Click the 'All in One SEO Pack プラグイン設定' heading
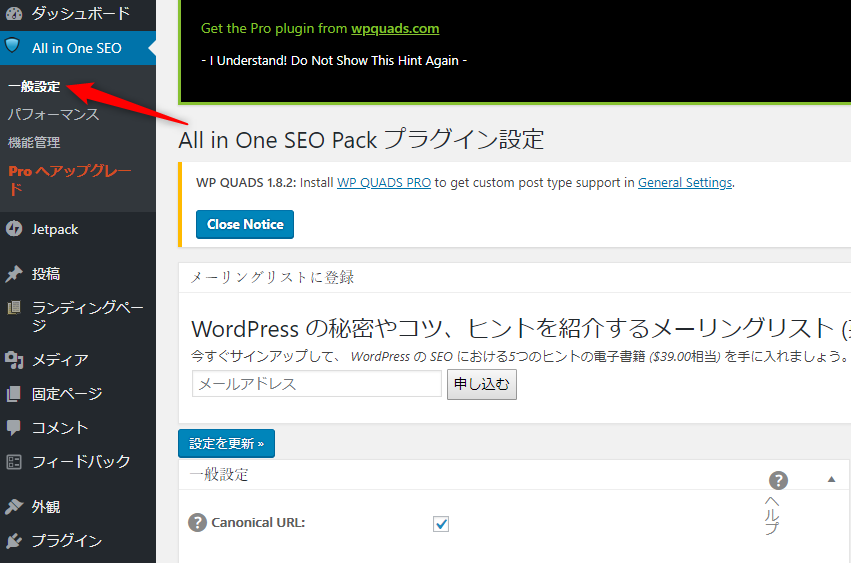This screenshot has width=851, height=563. point(361,140)
